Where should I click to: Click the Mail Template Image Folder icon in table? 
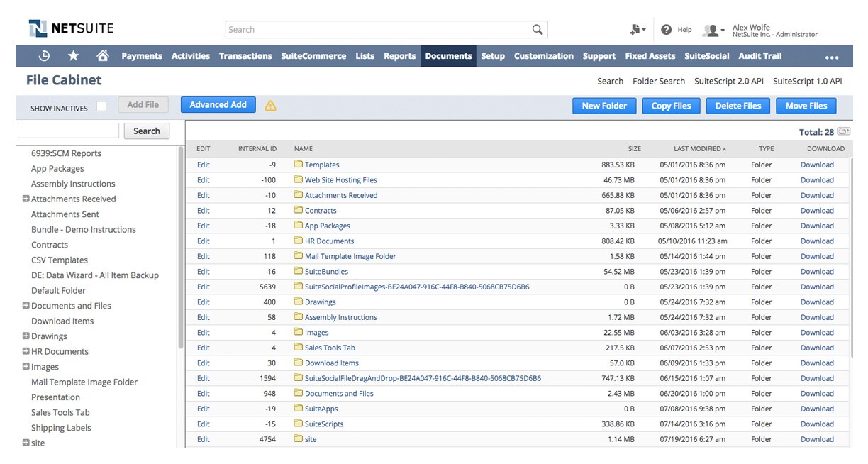[x=299, y=256]
